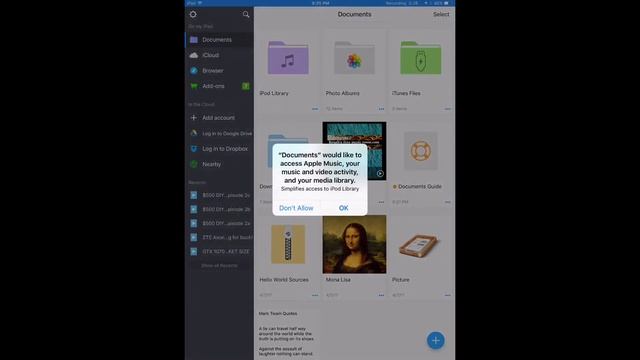The height and width of the screenshot is (360, 640).
Task: Open options menu for Hello World Sources
Action: [x=315, y=295]
